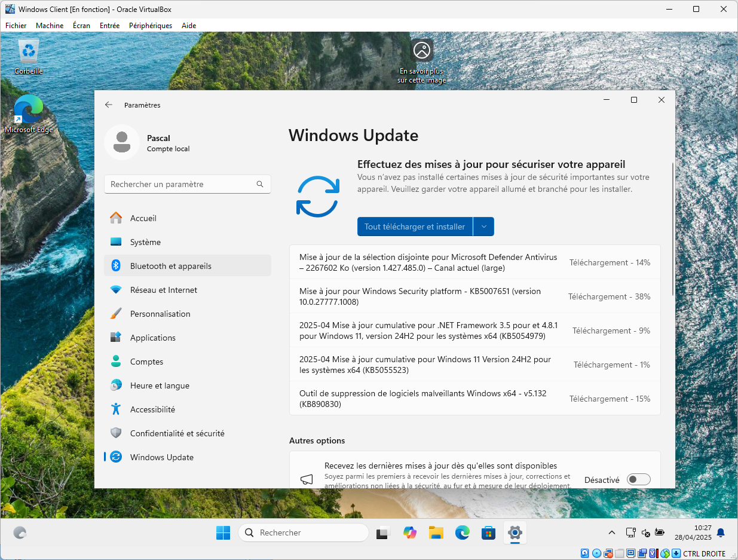
Task: Click the search magnifier in Rechercher un paramètre
Action: [260, 184]
